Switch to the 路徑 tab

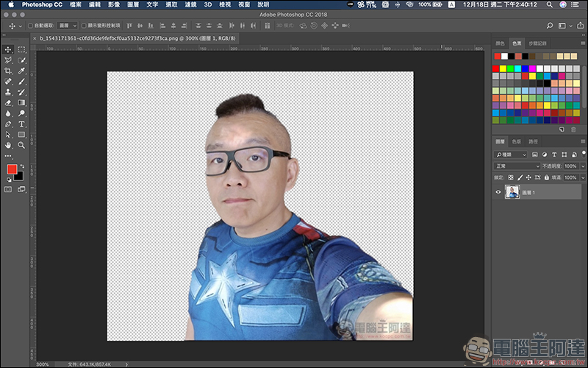[x=534, y=141]
